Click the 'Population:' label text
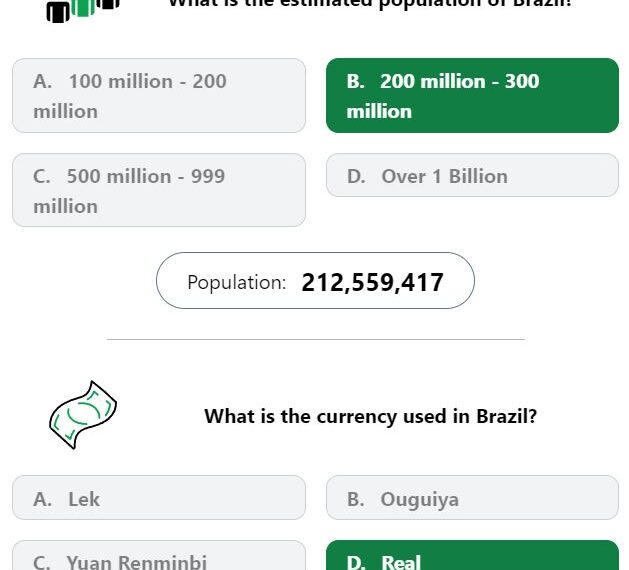The image size is (629, 570). [x=237, y=282]
